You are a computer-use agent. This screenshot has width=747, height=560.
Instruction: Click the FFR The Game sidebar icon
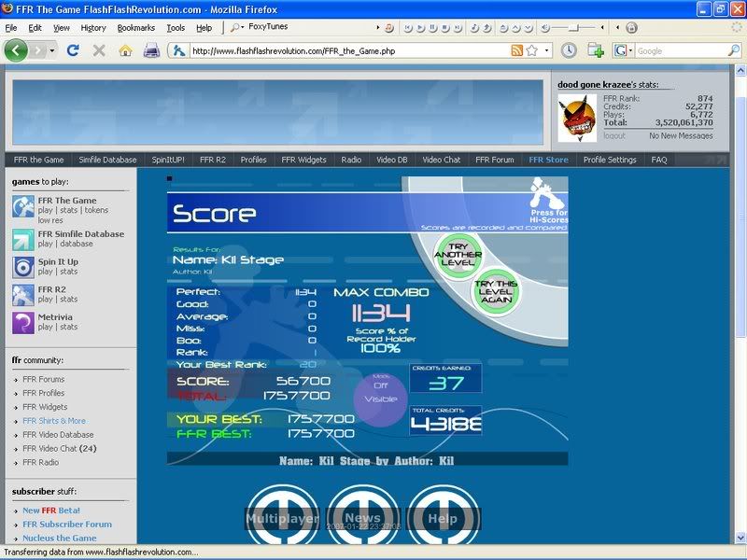[23, 206]
